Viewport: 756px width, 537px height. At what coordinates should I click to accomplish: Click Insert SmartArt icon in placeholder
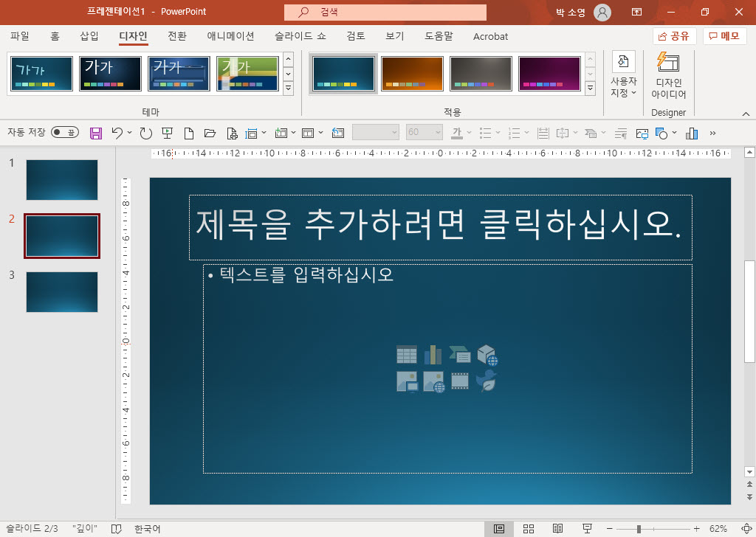coord(460,355)
